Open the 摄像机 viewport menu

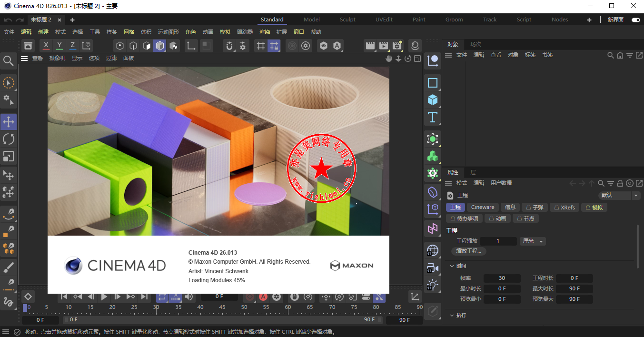[57, 58]
